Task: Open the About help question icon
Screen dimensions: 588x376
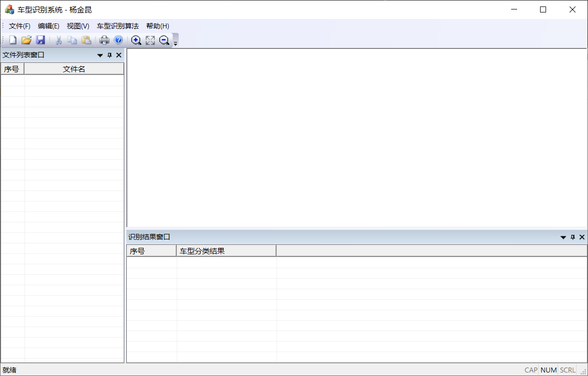Action: pos(118,40)
